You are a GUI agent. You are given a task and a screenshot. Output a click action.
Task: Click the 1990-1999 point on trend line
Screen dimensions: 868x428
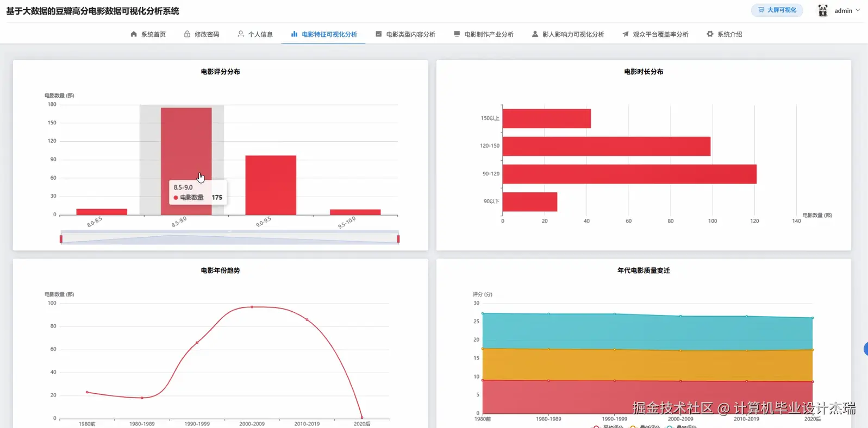tap(197, 343)
